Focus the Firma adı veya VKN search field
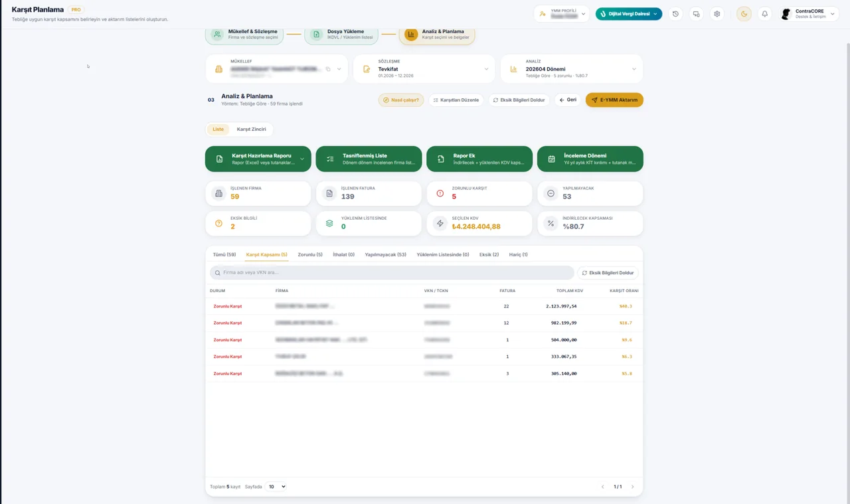Screen dimensions: 850x504 [x=392, y=273]
